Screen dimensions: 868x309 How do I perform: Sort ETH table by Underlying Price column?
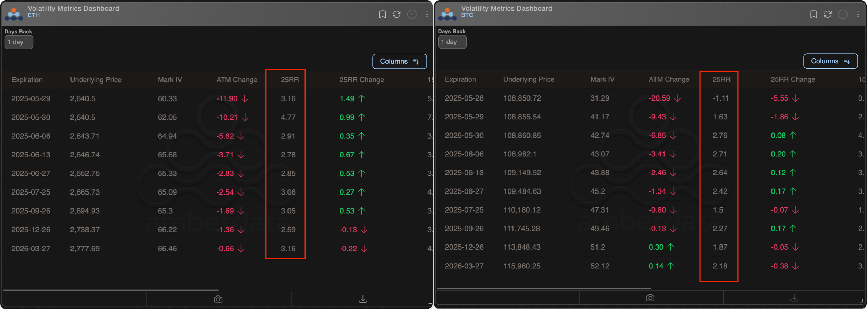[x=96, y=80]
